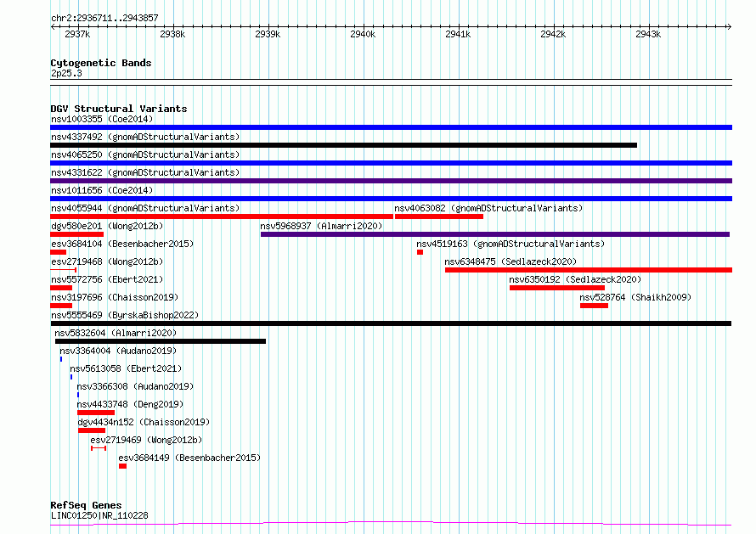Click black bar of nsv5555469 (ByrskaBishop2022)
Image resolution: width=756 pixels, height=534 pixels.
pyautogui.click(x=391, y=323)
